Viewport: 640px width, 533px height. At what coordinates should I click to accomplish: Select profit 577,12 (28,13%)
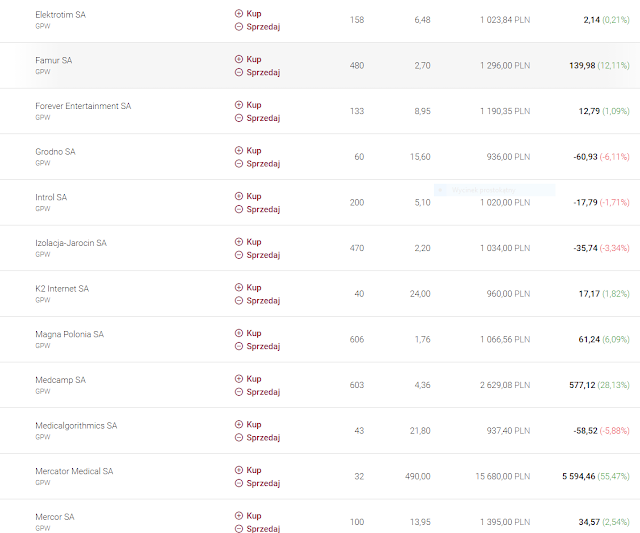[x=600, y=385]
